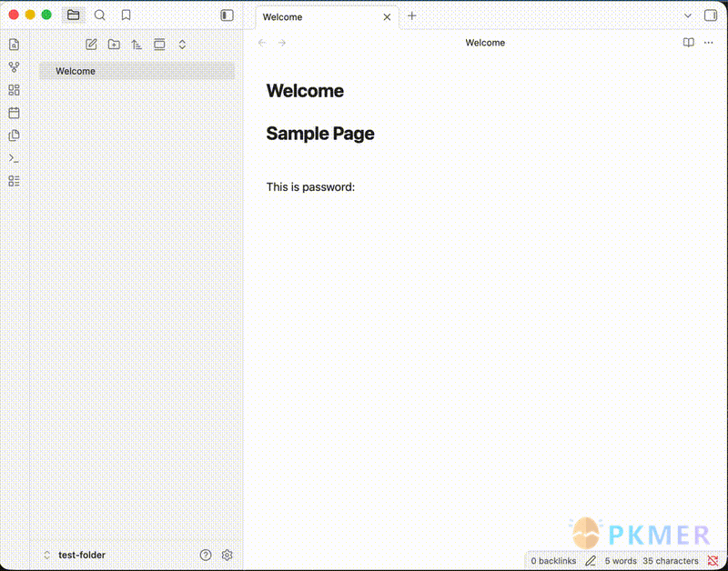
Task: Open the more options ellipsis menu
Action: pos(708,43)
